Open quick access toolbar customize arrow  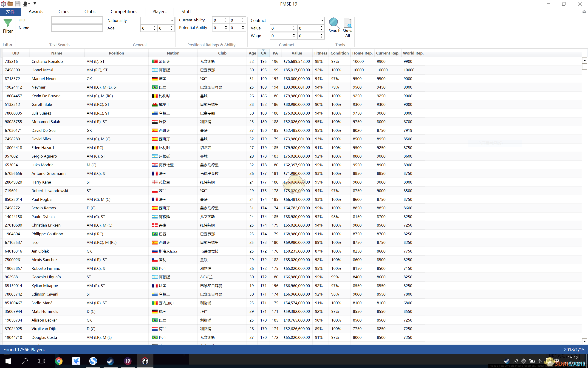[35, 3]
